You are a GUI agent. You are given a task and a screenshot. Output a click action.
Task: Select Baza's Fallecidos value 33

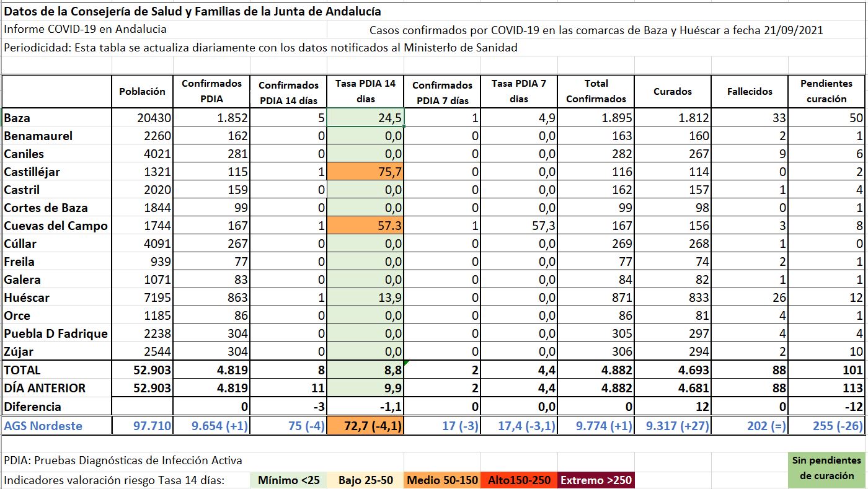point(750,118)
